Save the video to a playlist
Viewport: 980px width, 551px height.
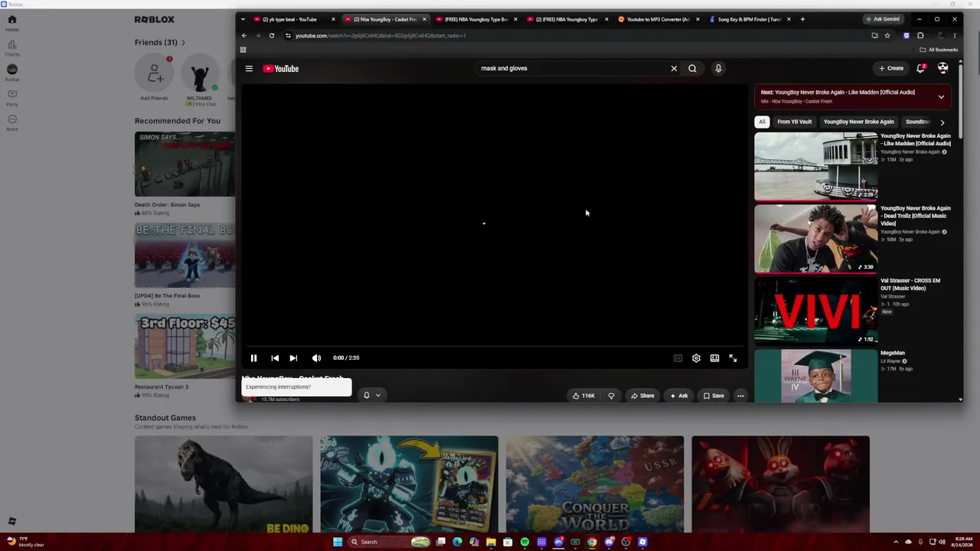click(x=714, y=396)
